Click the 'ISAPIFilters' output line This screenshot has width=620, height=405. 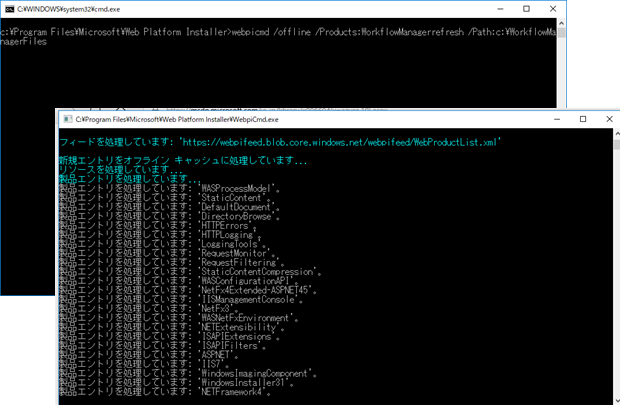pos(163,345)
